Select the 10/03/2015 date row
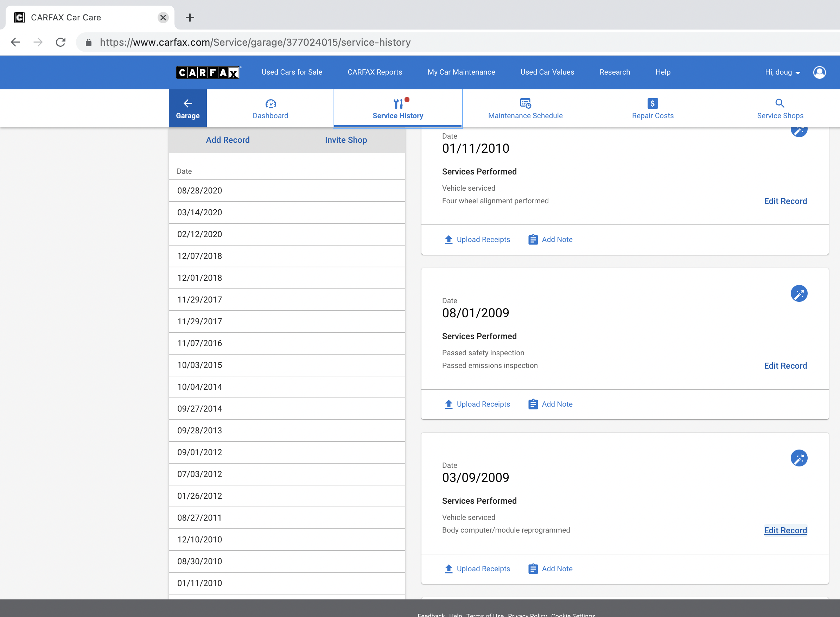 (287, 365)
